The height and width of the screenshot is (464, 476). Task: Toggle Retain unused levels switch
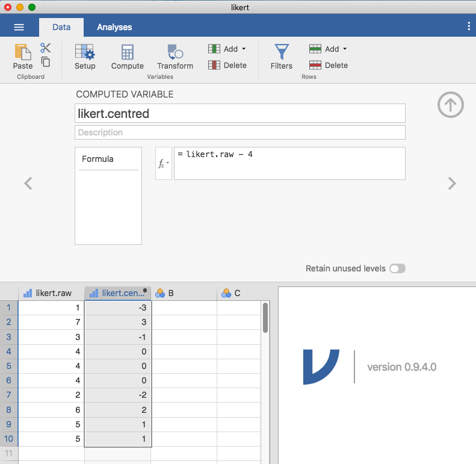coord(397,269)
